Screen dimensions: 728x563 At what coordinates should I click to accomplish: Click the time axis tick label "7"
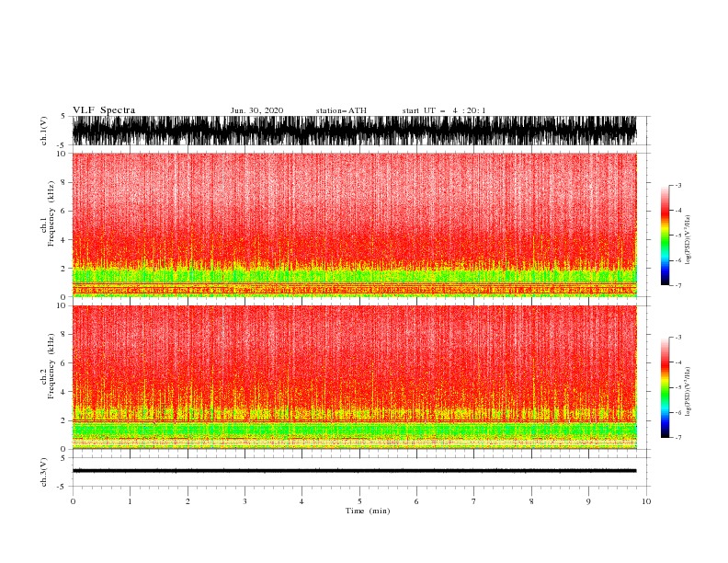474,501
